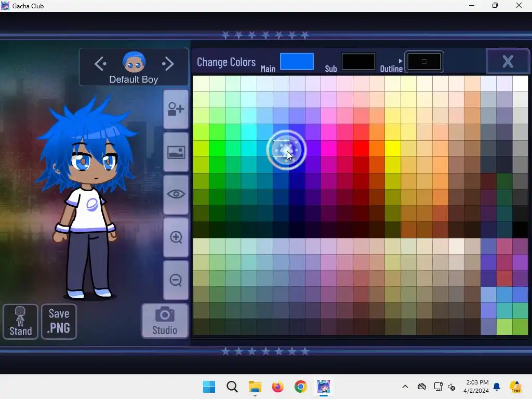The width and height of the screenshot is (532, 399).
Task: Click the muted volume tray icon
Action: 451,387
